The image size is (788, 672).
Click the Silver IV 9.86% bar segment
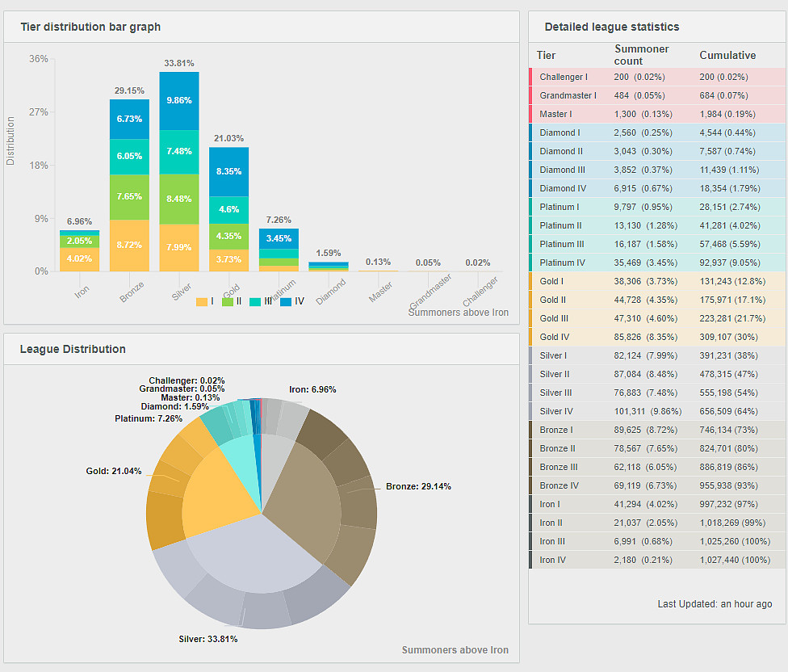(179, 100)
